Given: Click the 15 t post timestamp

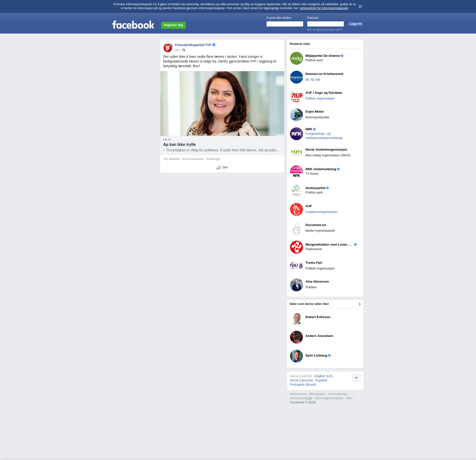Looking at the screenshot, I should [x=178, y=50].
